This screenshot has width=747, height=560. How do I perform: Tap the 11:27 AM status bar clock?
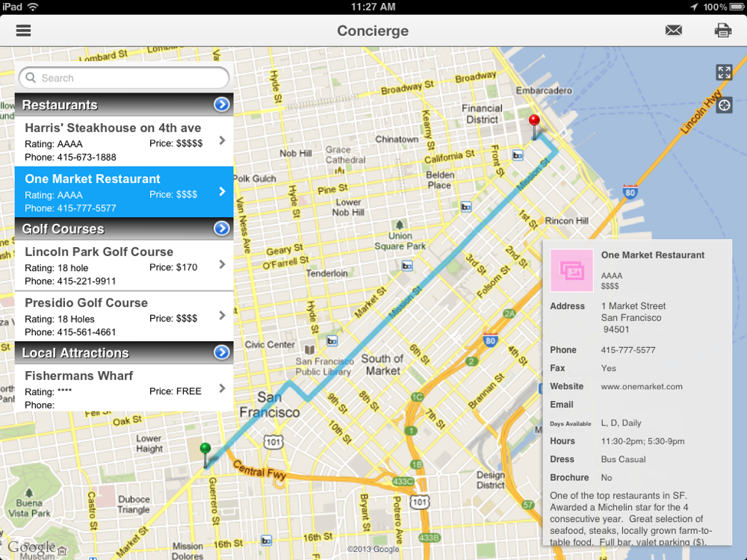coord(373,7)
